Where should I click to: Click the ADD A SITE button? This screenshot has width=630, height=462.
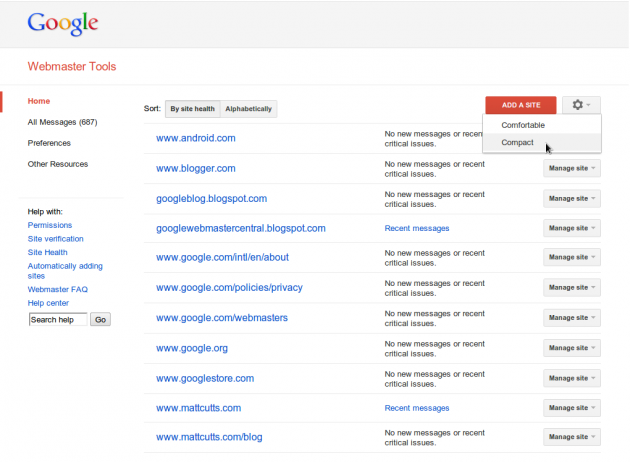pos(521,105)
